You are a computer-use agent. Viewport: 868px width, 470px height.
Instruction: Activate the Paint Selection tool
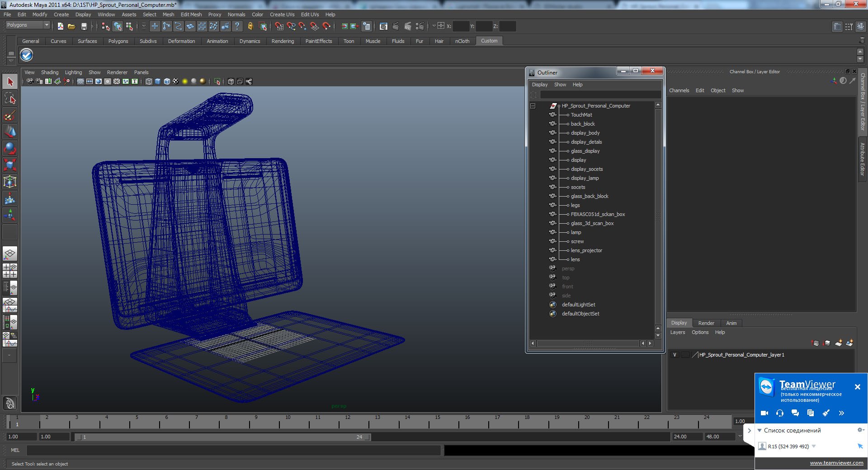pyautogui.click(x=10, y=116)
